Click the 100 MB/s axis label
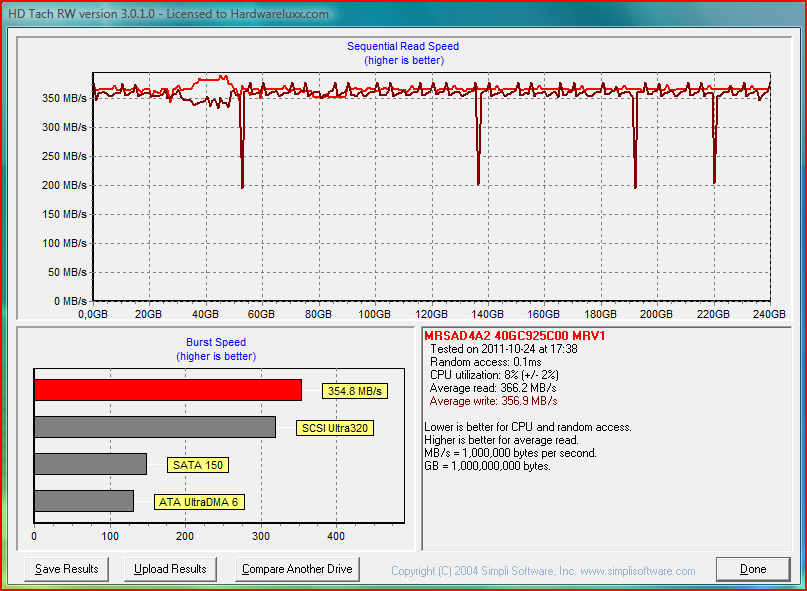807x591 pixels. [64, 243]
